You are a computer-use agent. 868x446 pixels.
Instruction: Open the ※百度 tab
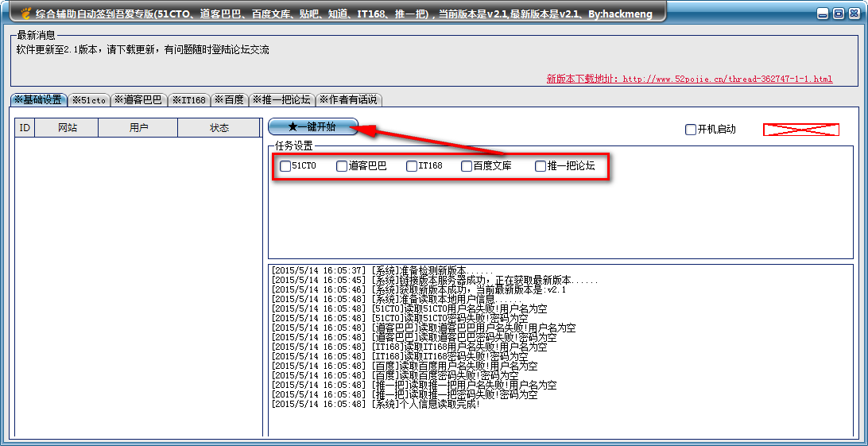point(229,100)
